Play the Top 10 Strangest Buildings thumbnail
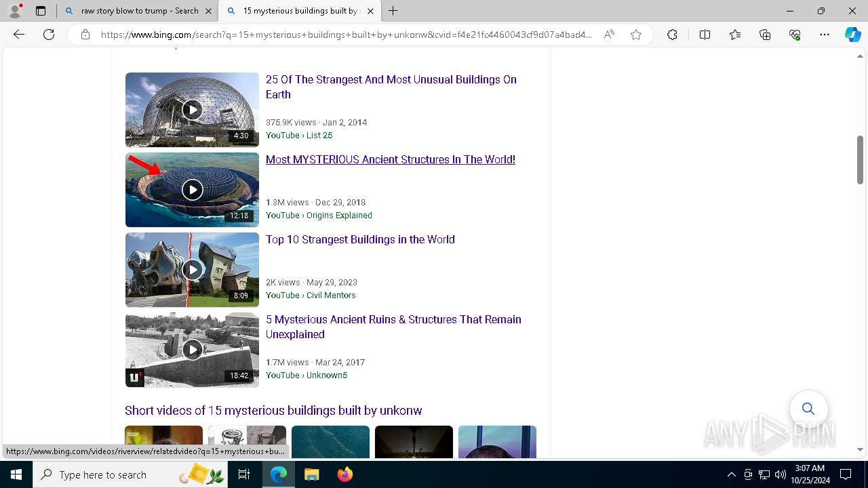 [x=192, y=270]
